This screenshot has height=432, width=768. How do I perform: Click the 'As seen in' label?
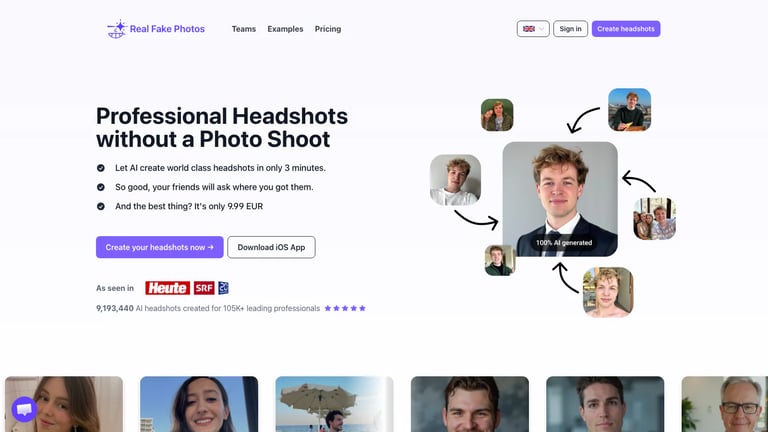(x=115, y=288)
